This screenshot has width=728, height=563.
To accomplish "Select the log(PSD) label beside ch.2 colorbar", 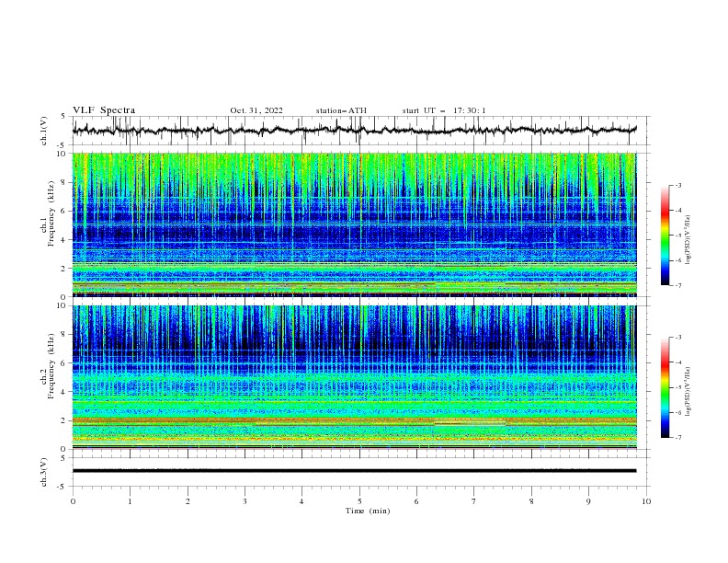I will click(688, 392).
